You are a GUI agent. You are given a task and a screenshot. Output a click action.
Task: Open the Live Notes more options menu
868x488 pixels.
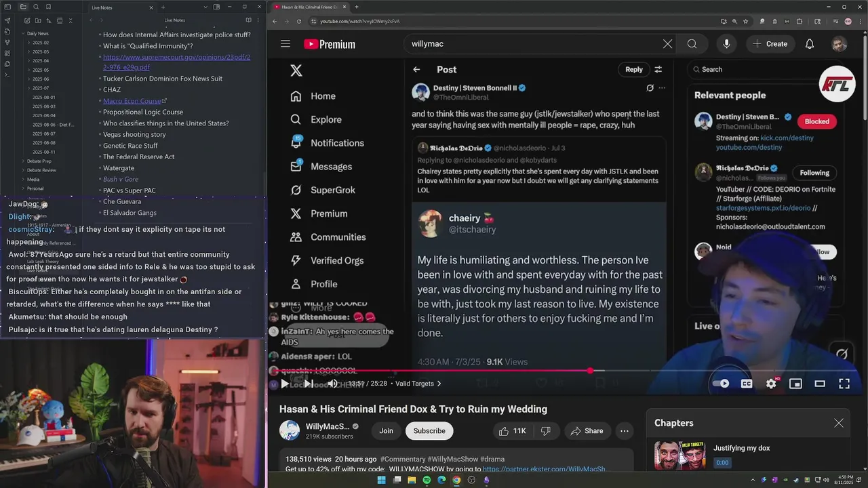pos(258,20)
